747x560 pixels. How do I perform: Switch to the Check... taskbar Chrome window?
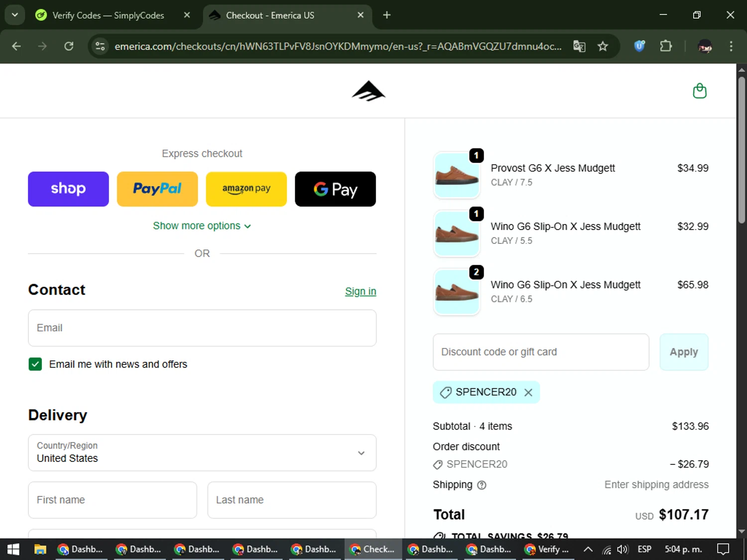[x=373, y=549]
